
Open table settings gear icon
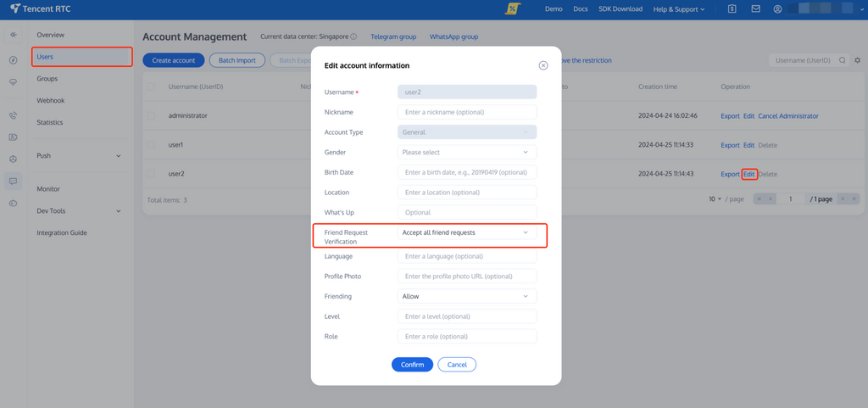pos(857,60)
